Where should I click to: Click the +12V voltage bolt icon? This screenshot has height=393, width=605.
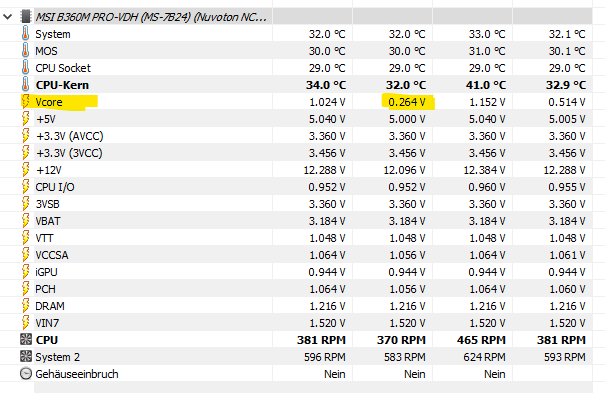coord(25,170)
